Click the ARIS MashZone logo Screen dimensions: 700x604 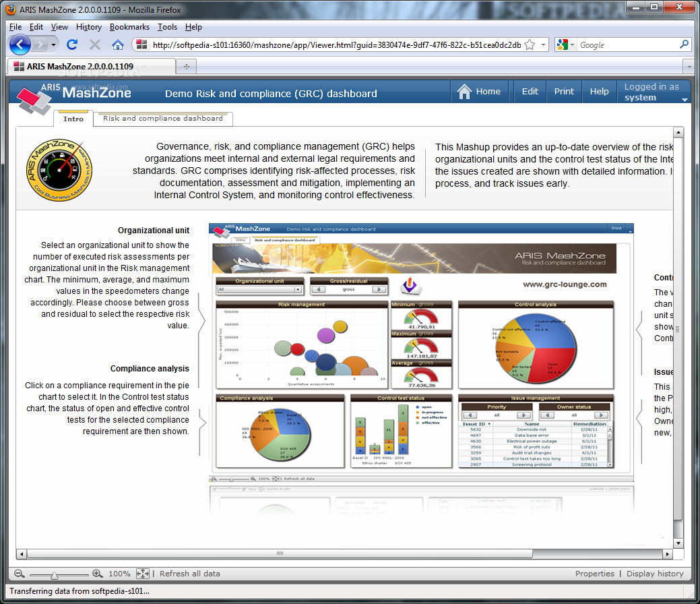point(73,97)
